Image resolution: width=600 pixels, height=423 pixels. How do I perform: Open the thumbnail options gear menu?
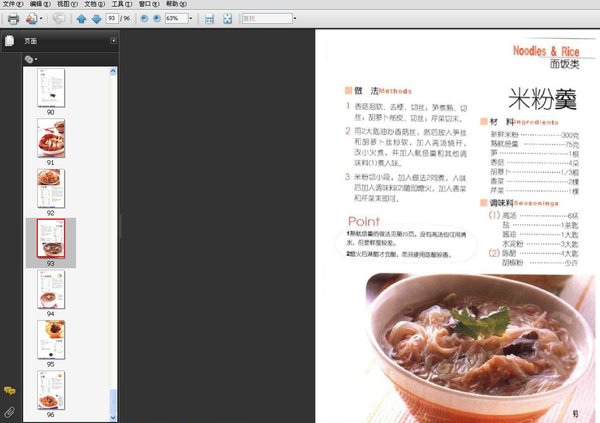(31, 59)
